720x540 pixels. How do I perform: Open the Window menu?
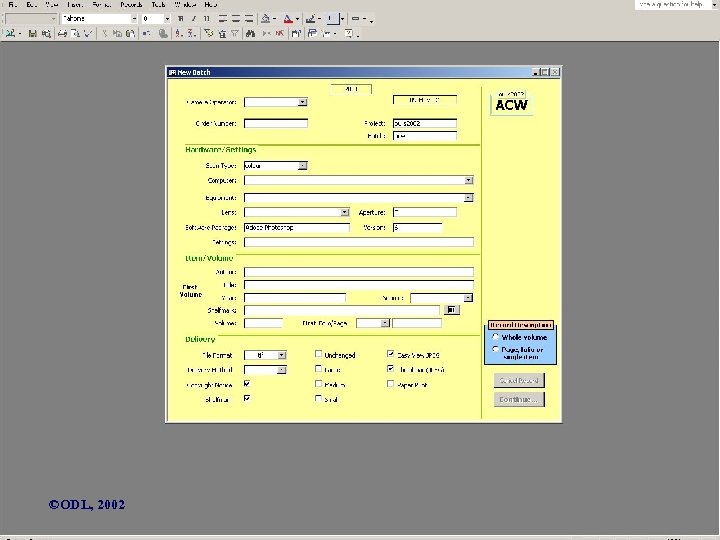[x=186, y=5]
